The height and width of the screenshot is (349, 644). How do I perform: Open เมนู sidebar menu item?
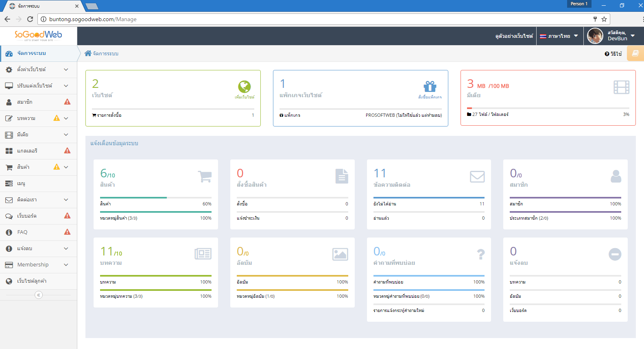coord(38,183)
